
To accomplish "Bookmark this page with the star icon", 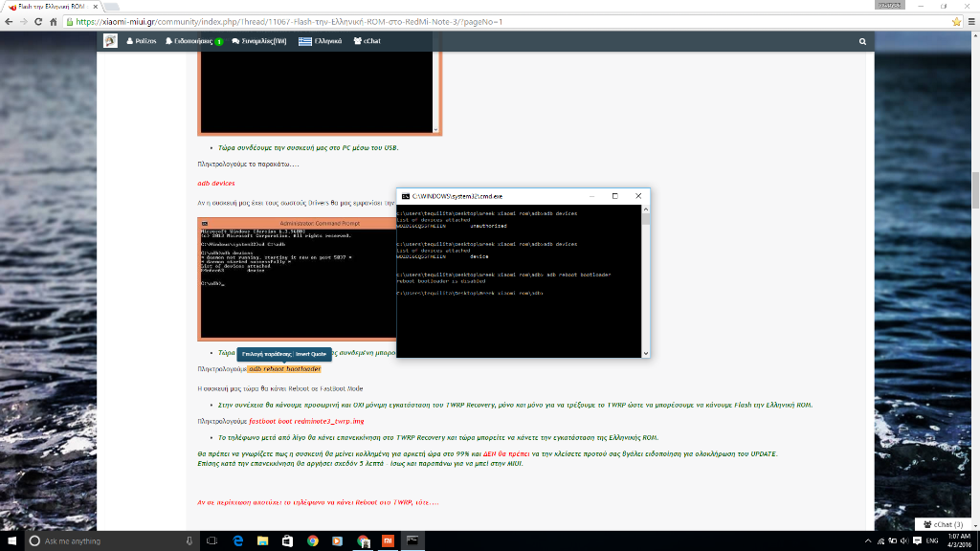I will pos(956,21).
